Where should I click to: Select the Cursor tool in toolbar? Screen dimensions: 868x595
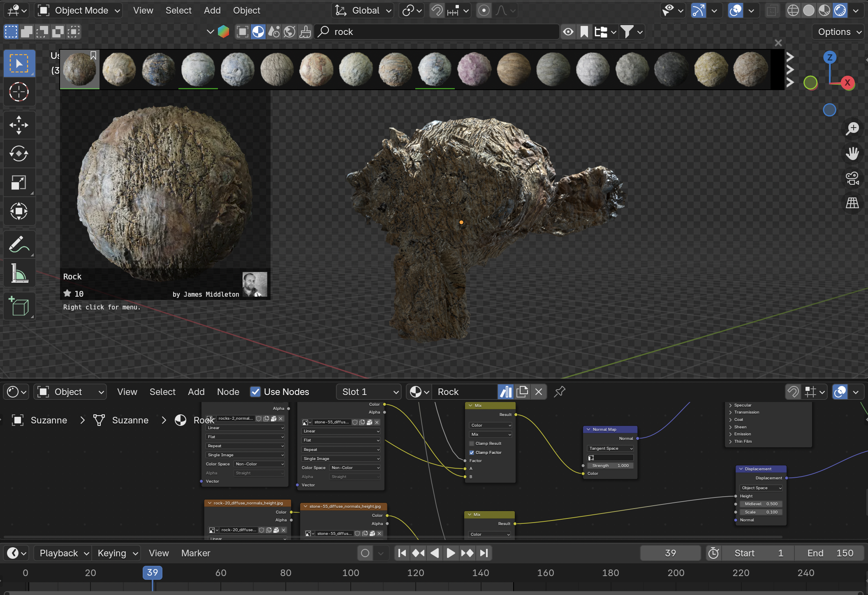[19, 92]
